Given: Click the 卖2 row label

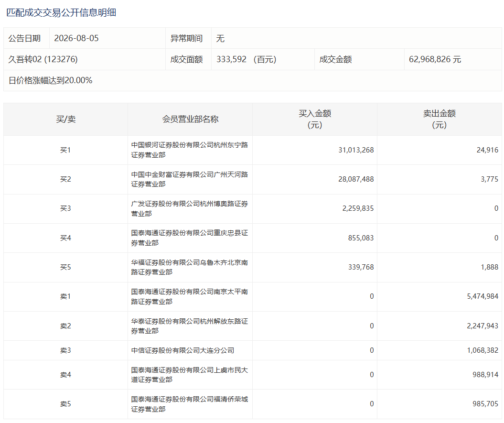Looking at the screenshot, I should (65, 326).
